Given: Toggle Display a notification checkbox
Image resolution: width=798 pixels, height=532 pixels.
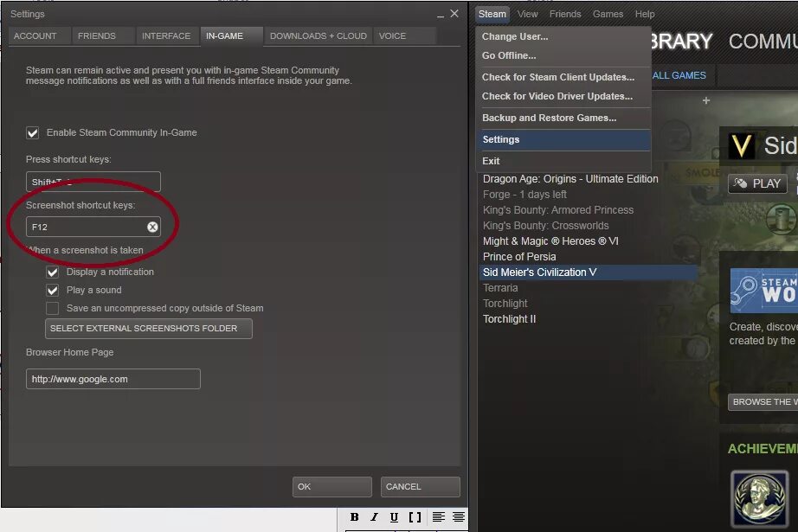Looking at the screenshot, I should (x=53, y=272).
